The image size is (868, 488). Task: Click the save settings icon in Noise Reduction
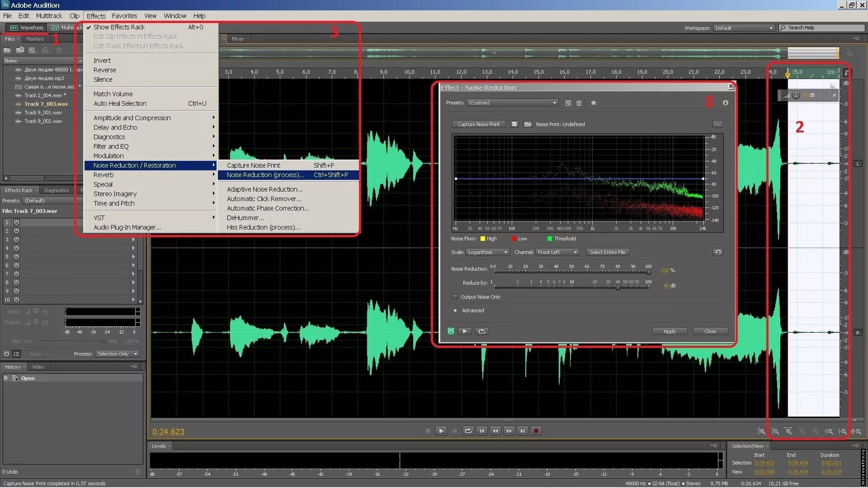coord(566,103)
